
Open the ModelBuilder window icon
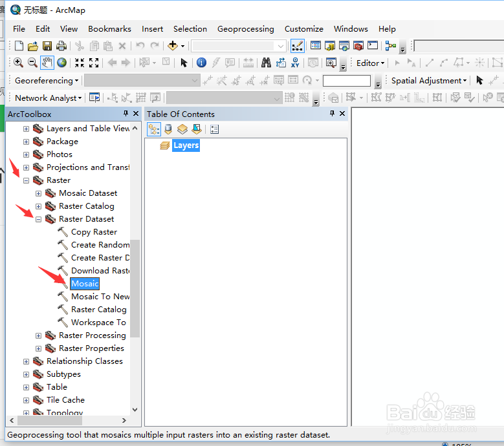pyautogui.click(x=391, y=46)
